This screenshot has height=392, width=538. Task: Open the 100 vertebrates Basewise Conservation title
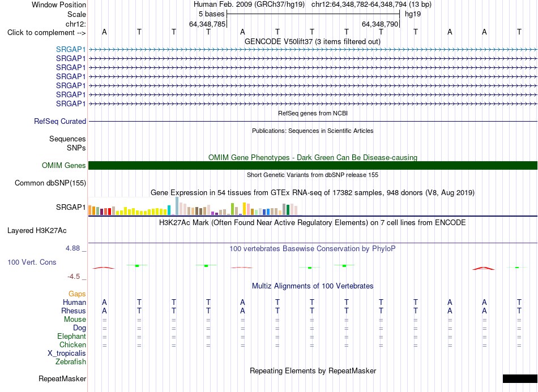[x=313, y=249]
